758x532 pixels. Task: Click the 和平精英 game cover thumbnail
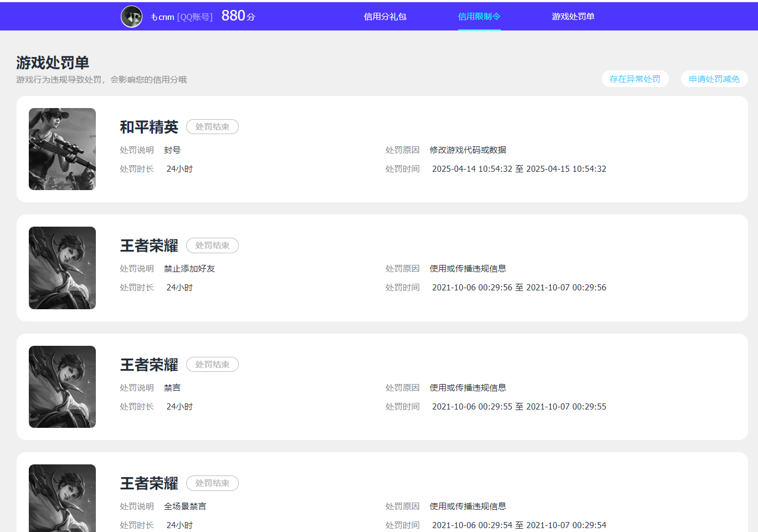click(62, 149)
